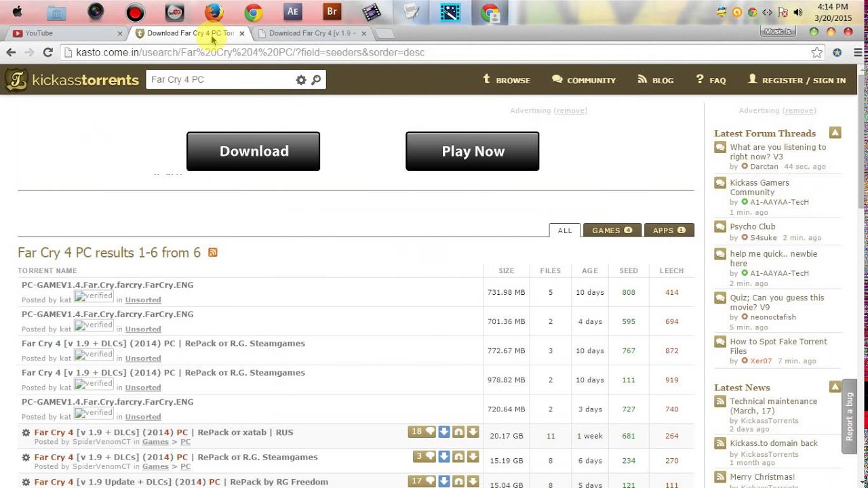Click the search magnifier icon
Image resolution: width=868 pixels, height=488 pixels.
[x=316, y=80]
